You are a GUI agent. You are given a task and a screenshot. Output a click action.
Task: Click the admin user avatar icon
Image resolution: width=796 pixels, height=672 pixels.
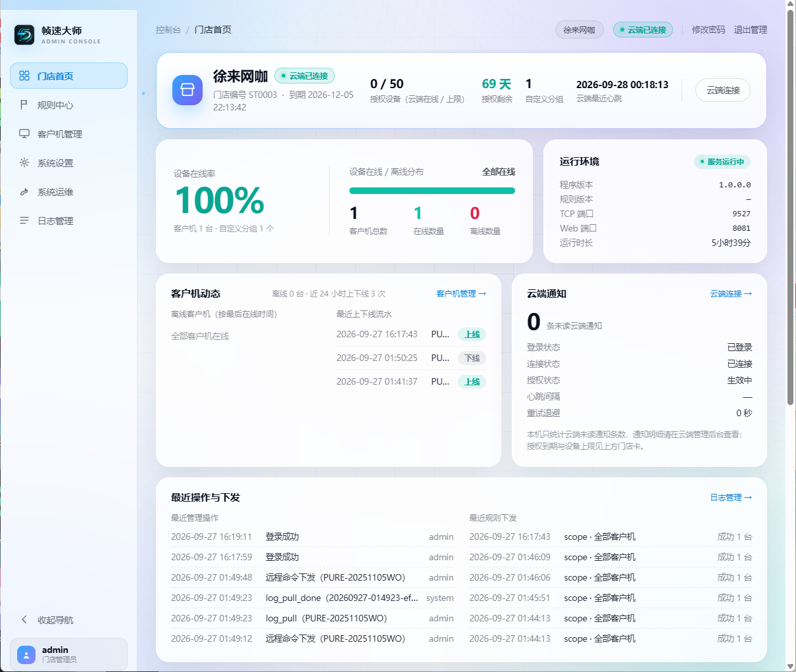26,654
